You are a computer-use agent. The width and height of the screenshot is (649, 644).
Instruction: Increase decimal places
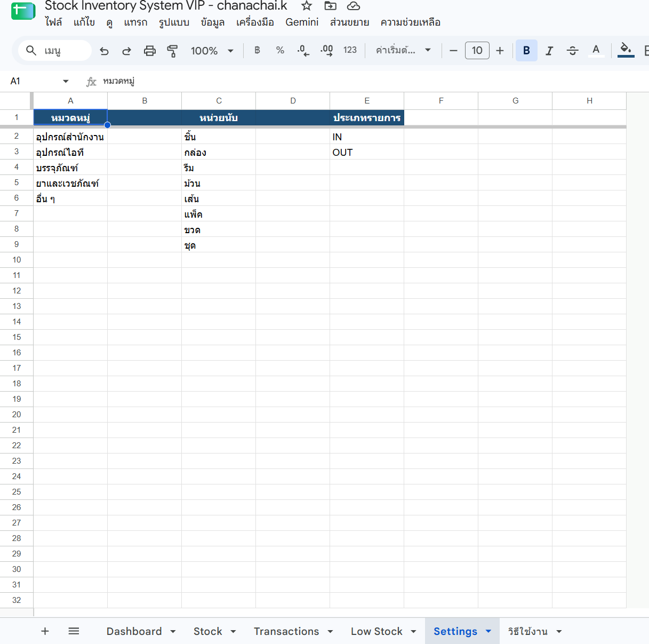(326, 50)
